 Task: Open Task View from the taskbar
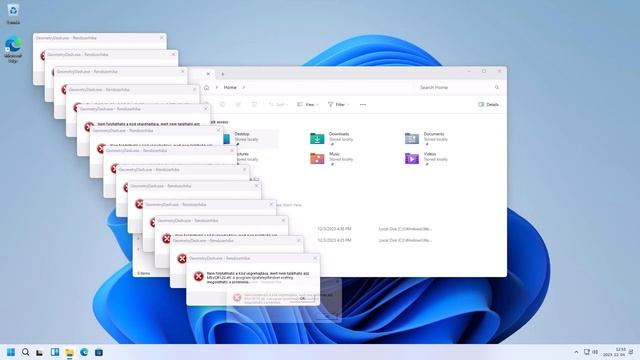click(40, 352)
